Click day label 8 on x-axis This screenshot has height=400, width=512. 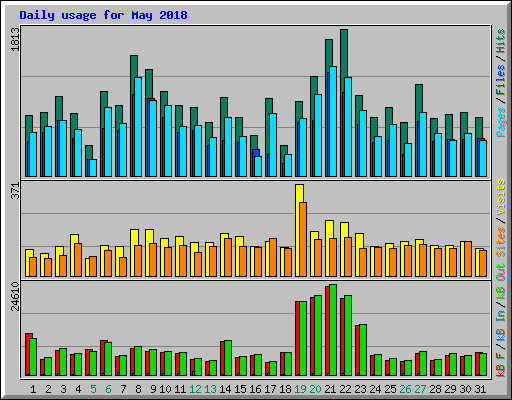click(x=138, y=389)
